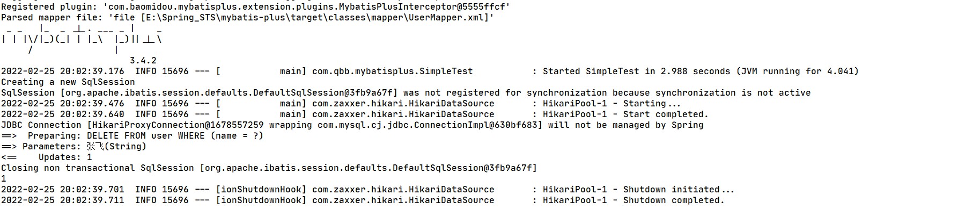Click the timestamp ending in 39.176
The width and height of the screenshot is (980, 216).
point(62,71)
